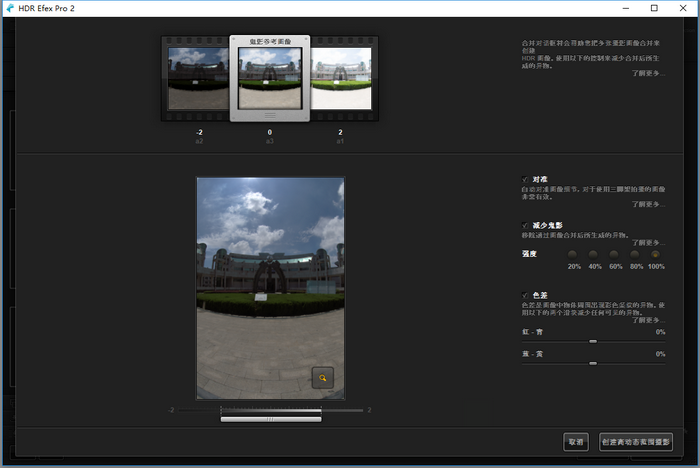Select 100% ghost reduction strength
Image resolution: width=700 pixels, height=468 pixels.
point(655,255)
